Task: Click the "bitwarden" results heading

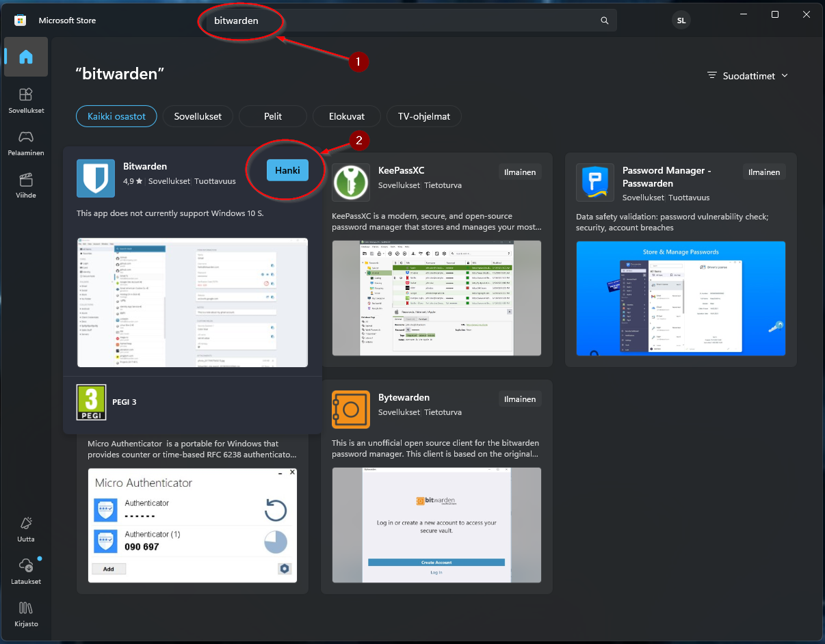Action: (x=120, y=74)
